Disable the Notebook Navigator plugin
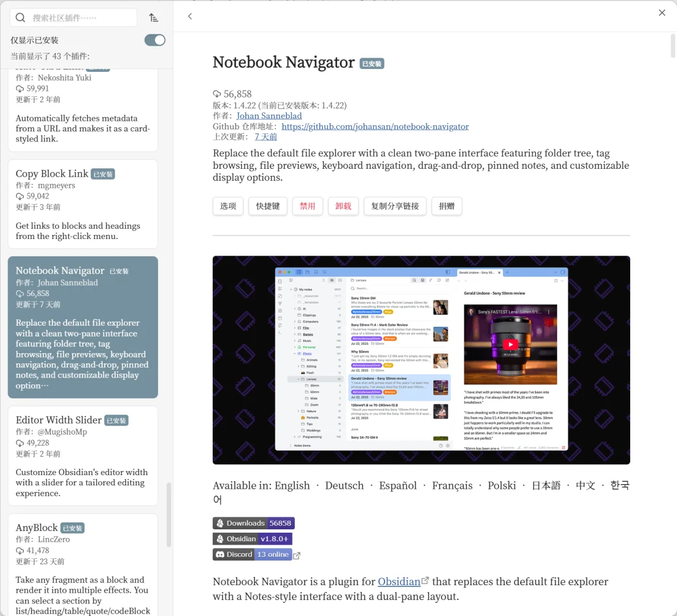The image size is (677, 616). (307, 206)
